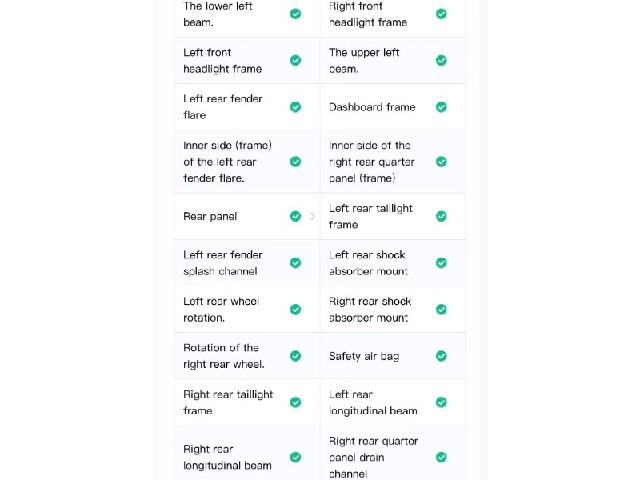The image size is (640, 480).
Task: Click the check for Rotation of the right rear wheel
Action: click(296, 356)
